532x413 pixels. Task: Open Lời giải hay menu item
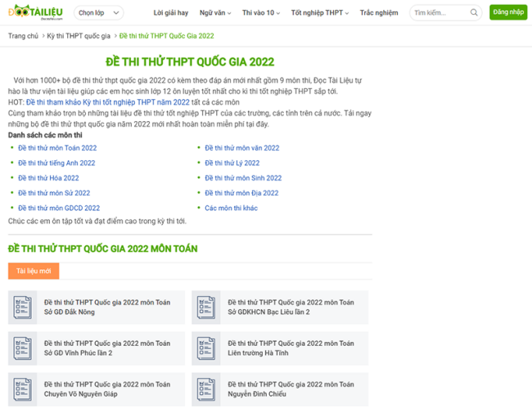(170, 13)
